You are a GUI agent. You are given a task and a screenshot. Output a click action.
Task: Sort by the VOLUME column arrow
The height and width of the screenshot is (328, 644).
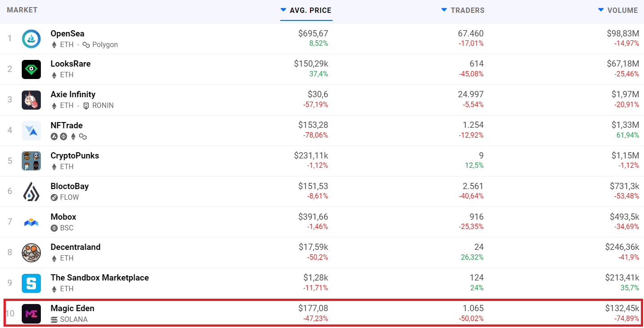click(601, 10)
